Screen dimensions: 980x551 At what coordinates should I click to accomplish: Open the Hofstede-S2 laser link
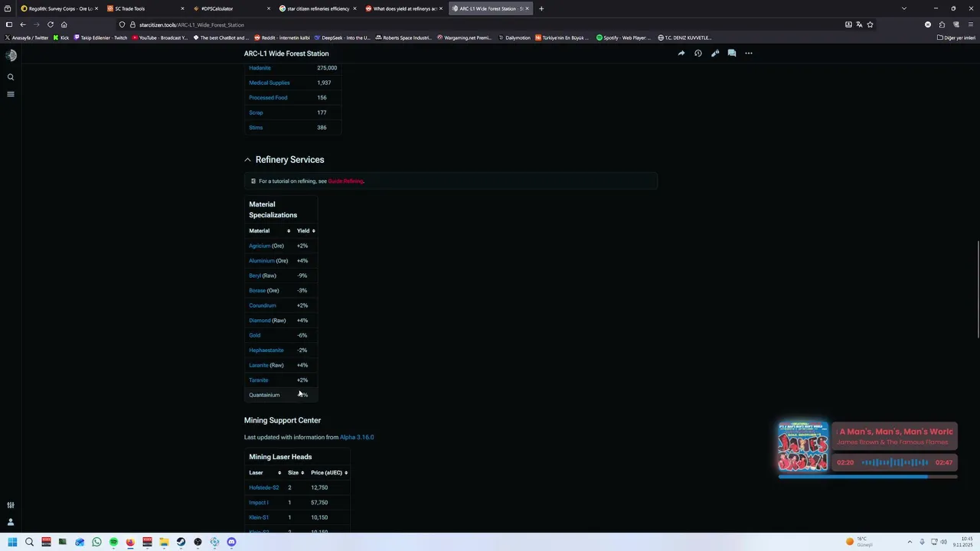(x=264, y=487)
